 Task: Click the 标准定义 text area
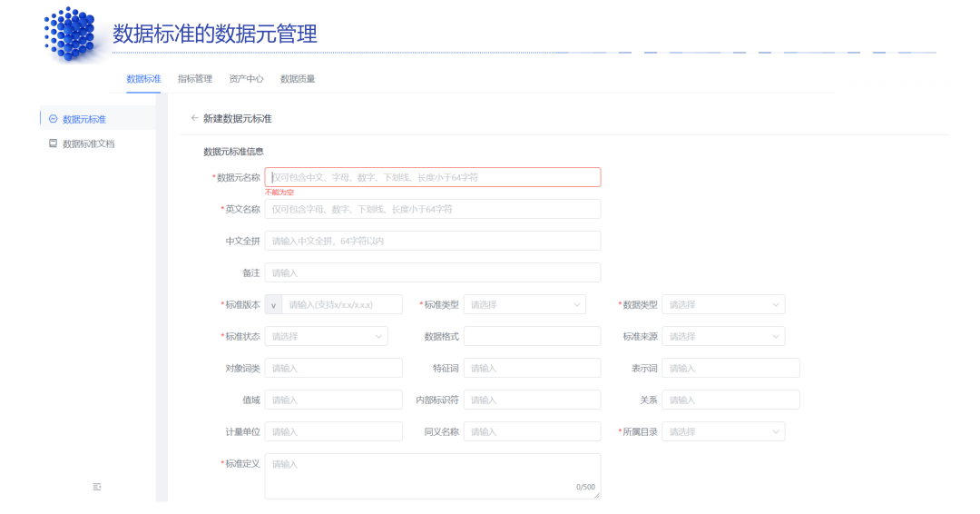point(433,477)
